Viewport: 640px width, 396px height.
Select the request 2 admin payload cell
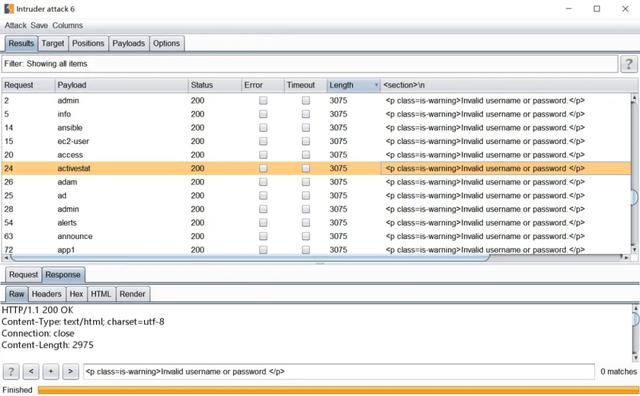click(x=121, y=100)
